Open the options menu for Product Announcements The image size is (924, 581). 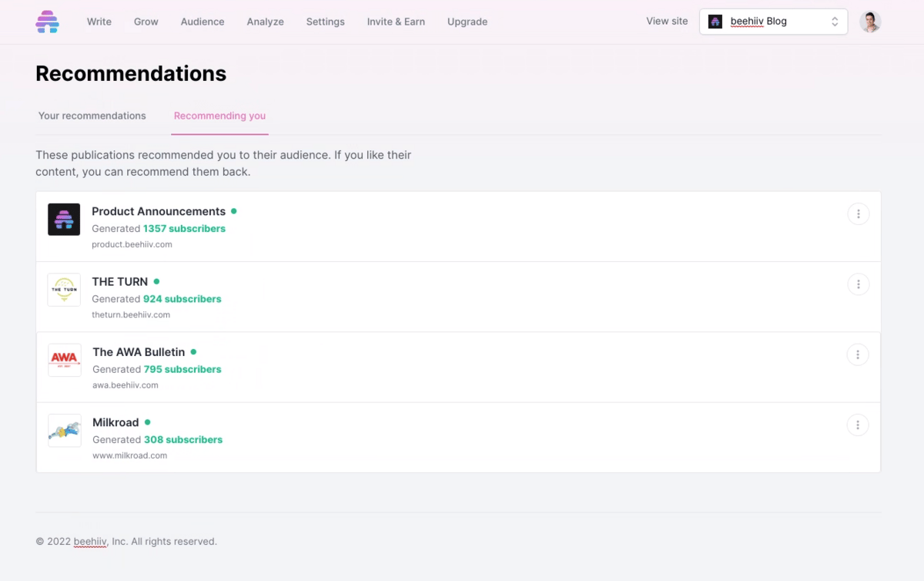859,214
